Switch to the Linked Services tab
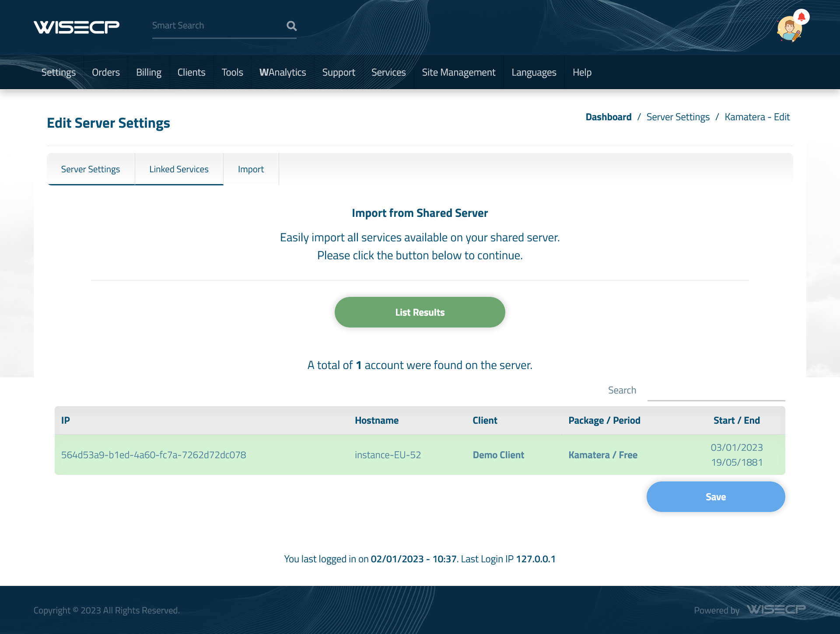Viewport: 840px width, 634px height. click(x=178, y=168)
